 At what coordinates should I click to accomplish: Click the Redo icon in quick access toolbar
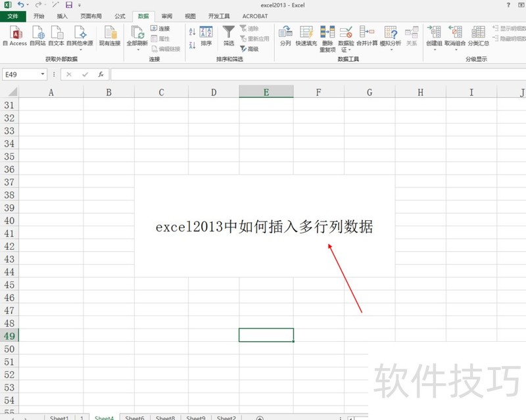point(39,5)
